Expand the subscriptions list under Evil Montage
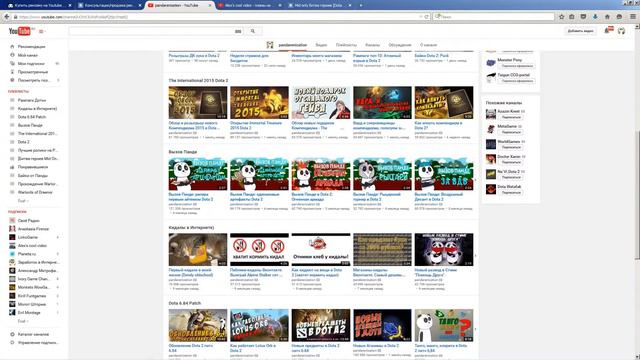This screenshot has height=360, width=640. tap(23, 321)
